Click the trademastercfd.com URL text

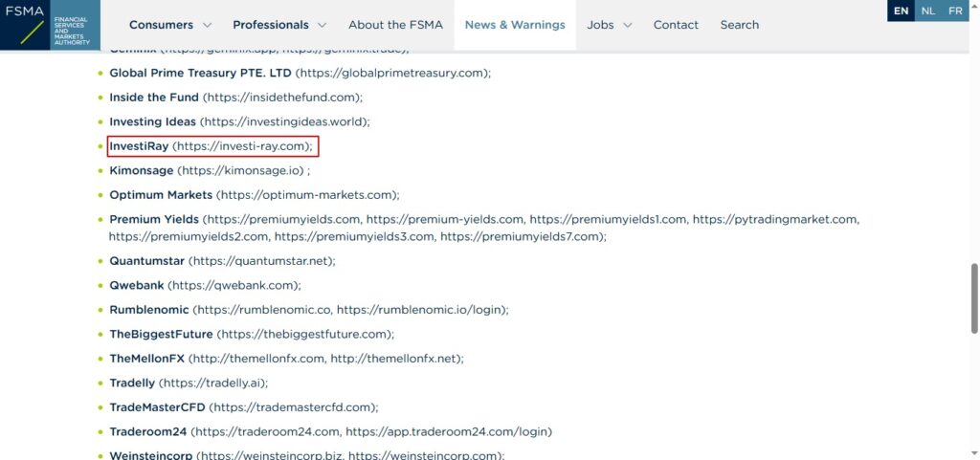pyautogui.click(x=293, y=407)
